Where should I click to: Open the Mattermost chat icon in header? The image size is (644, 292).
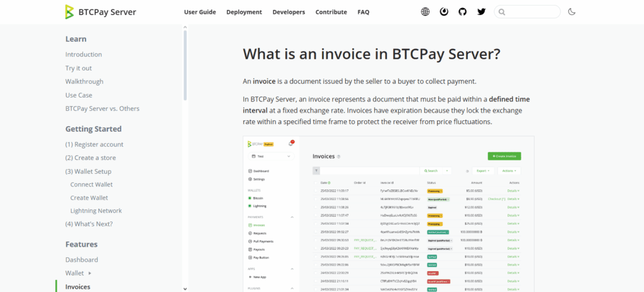click(x=444, y=12)
